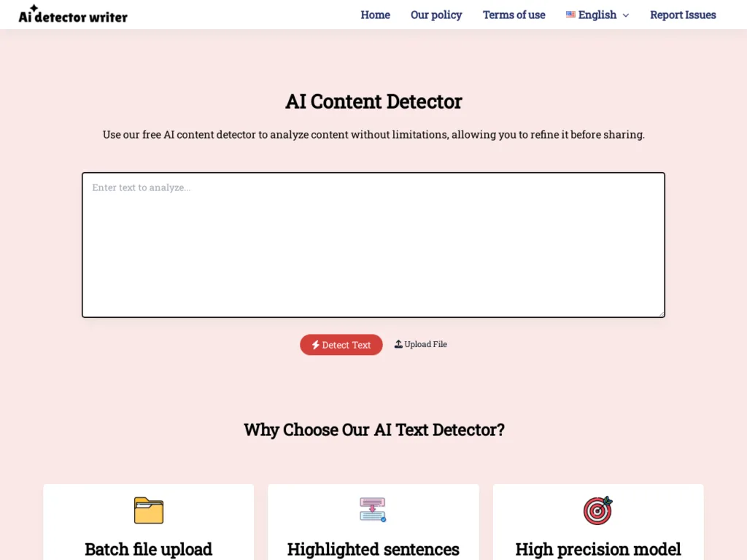The width and height of the screenshot is (747, 560).
Task: Select the Batch file upload heading
Action: [x=149, y=549]
